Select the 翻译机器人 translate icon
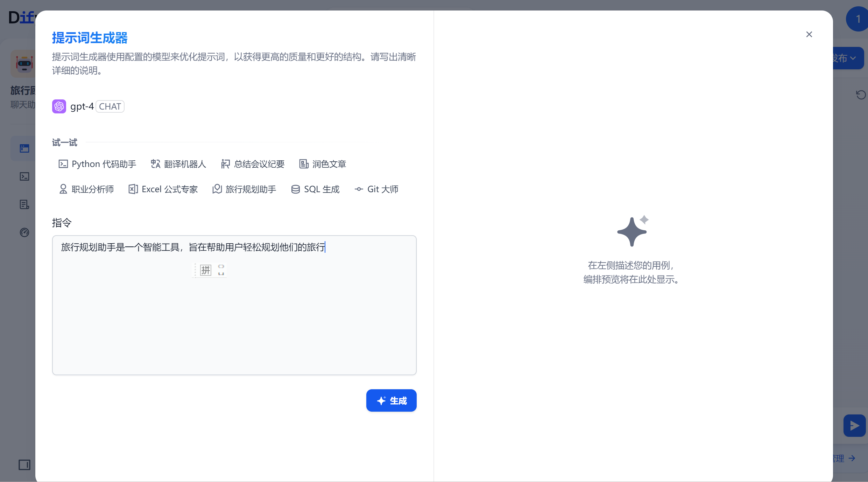This screenshot has width=868, height=482. pyautogui.click(x=155, y=164)
